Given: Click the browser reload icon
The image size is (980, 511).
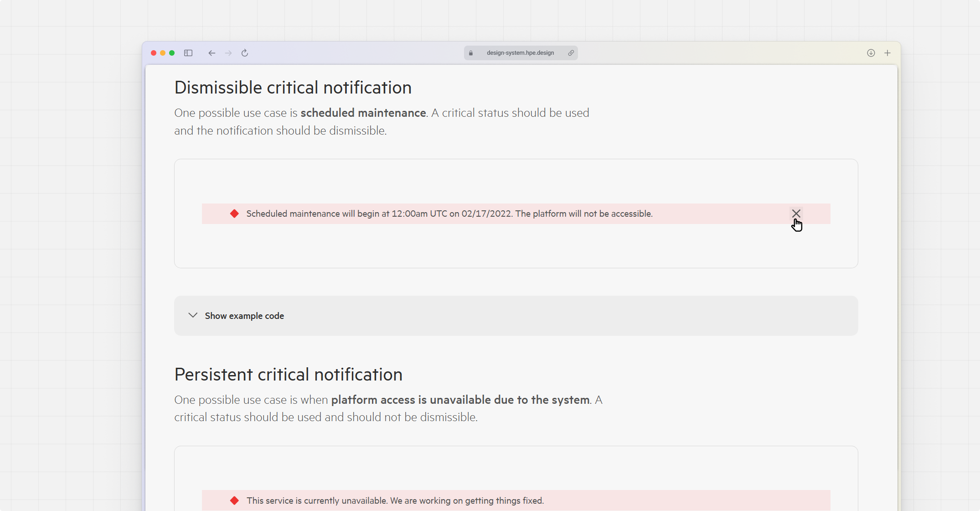Looking at the screenshot, I should pyautogui.click(x=245, y=53).
